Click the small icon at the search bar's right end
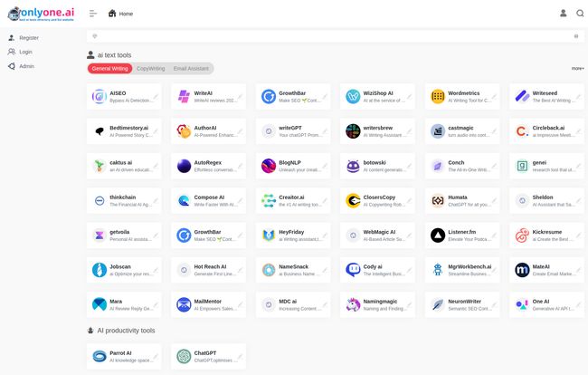 (576, 36)
